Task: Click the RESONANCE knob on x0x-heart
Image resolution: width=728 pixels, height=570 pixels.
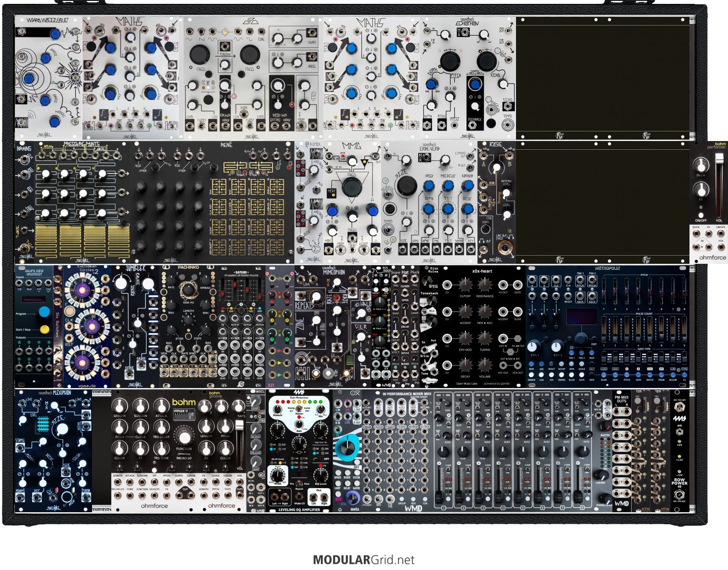Action: [485, 285]
